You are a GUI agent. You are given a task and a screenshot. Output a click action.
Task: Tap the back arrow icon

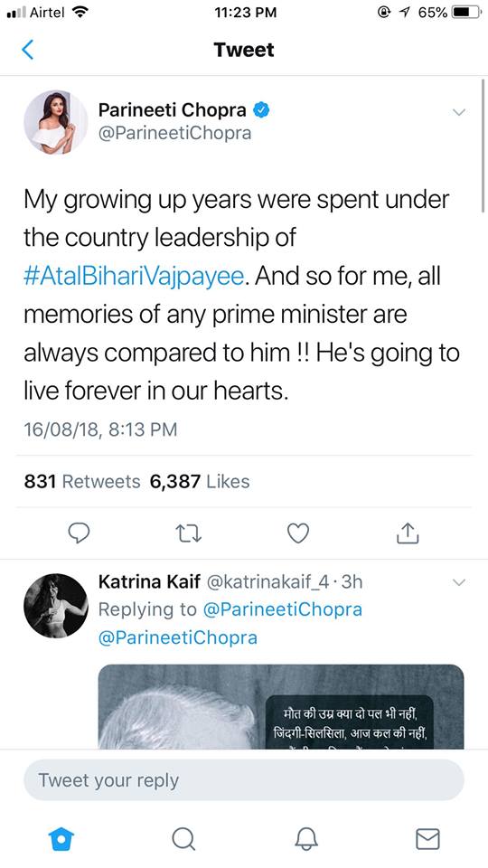(28, 49)
